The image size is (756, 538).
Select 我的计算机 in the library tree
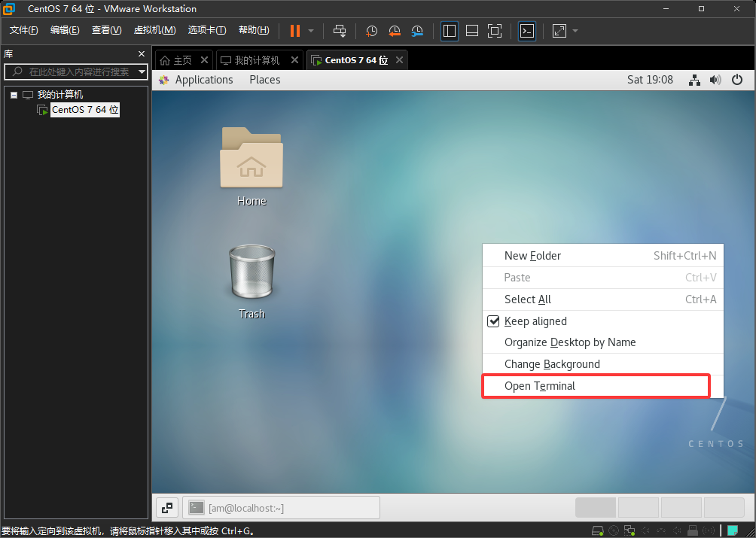tap(60, 95)
